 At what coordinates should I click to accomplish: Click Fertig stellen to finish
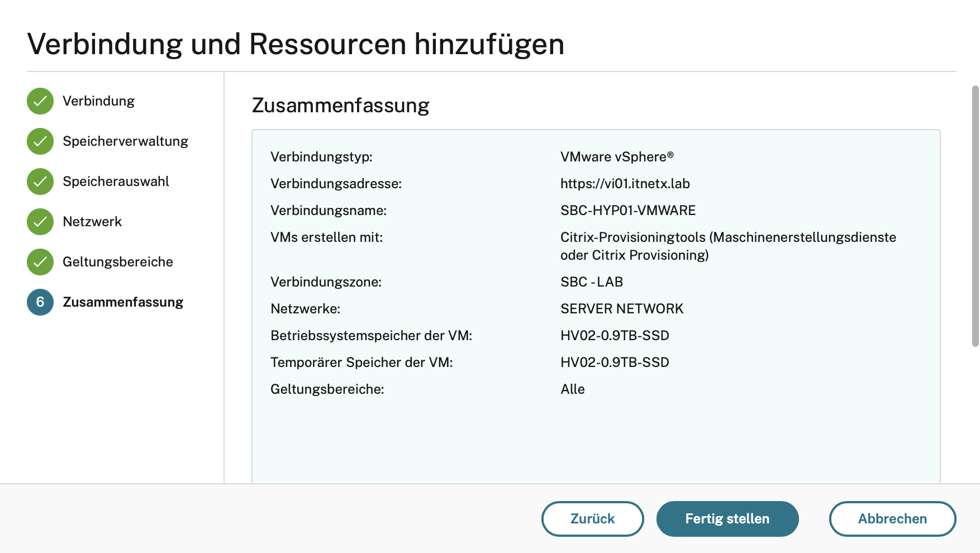pyautogui.click(x=727, y=519)
